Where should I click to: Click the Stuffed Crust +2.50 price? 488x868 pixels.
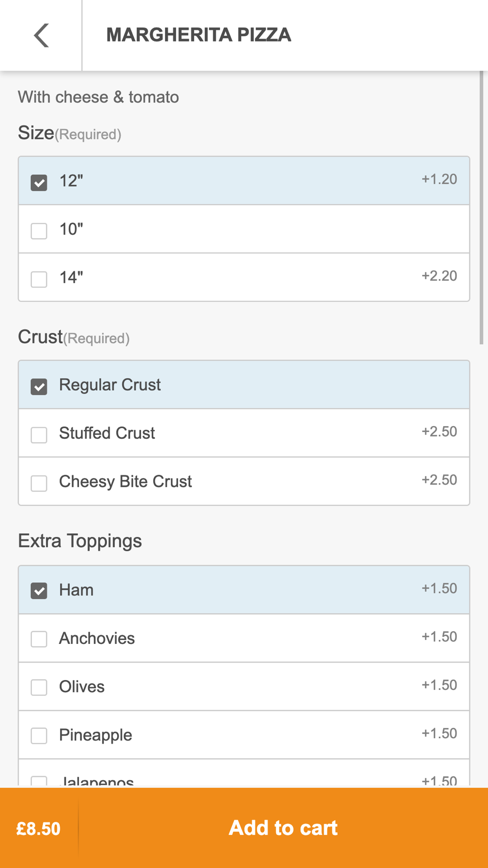click(439, 432)
